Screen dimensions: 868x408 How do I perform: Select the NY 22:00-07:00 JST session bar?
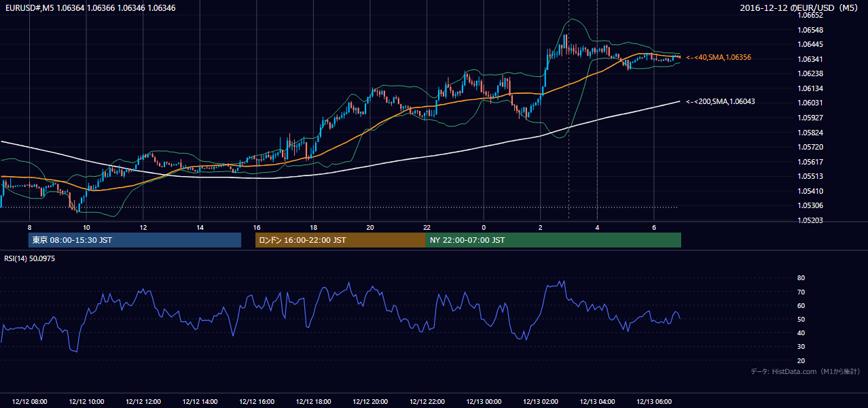[554, 240]
